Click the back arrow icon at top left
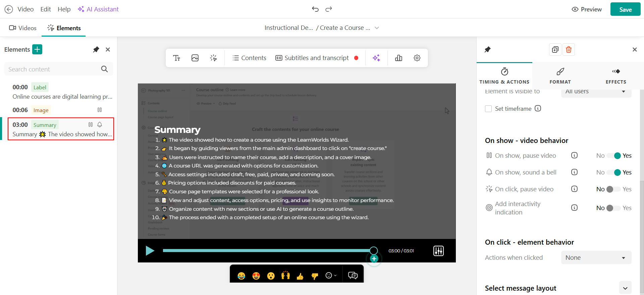 tap(9, 9)
